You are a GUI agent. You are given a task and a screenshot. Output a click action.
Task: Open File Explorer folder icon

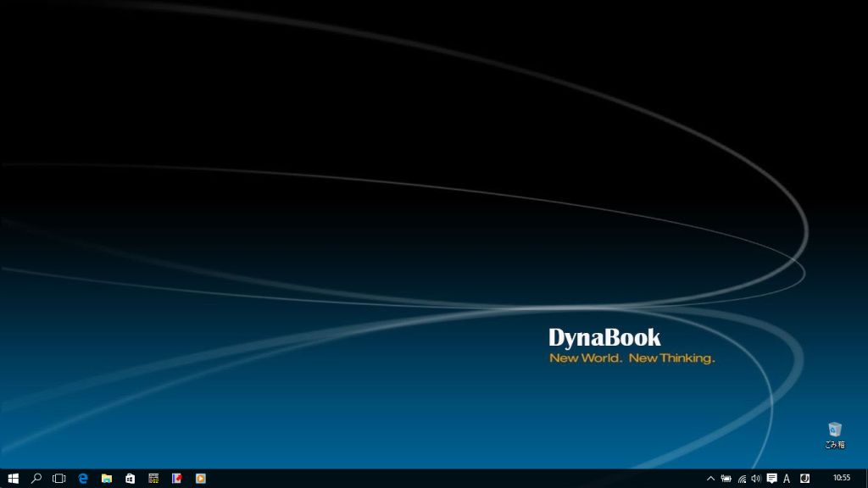[107, 478]
